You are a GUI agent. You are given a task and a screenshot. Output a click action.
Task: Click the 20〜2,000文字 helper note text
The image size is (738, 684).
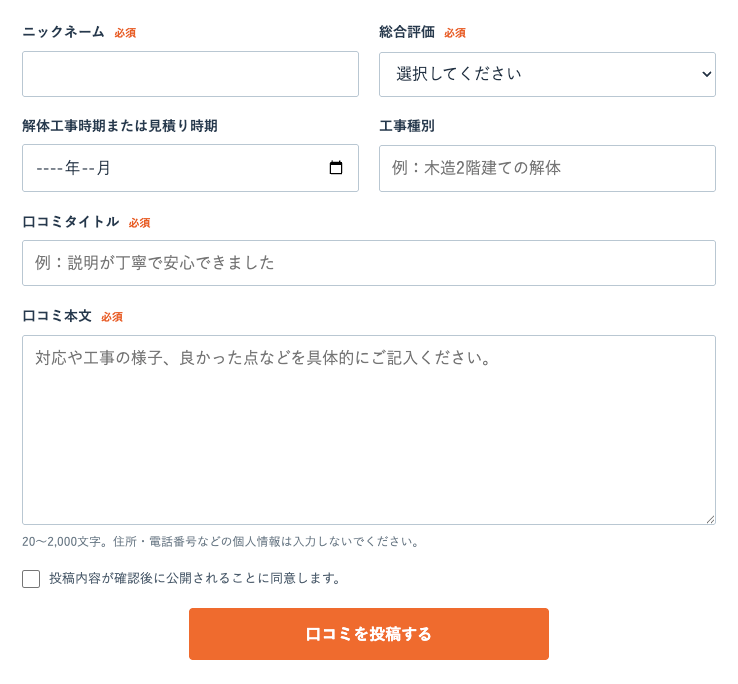point(221,541)
